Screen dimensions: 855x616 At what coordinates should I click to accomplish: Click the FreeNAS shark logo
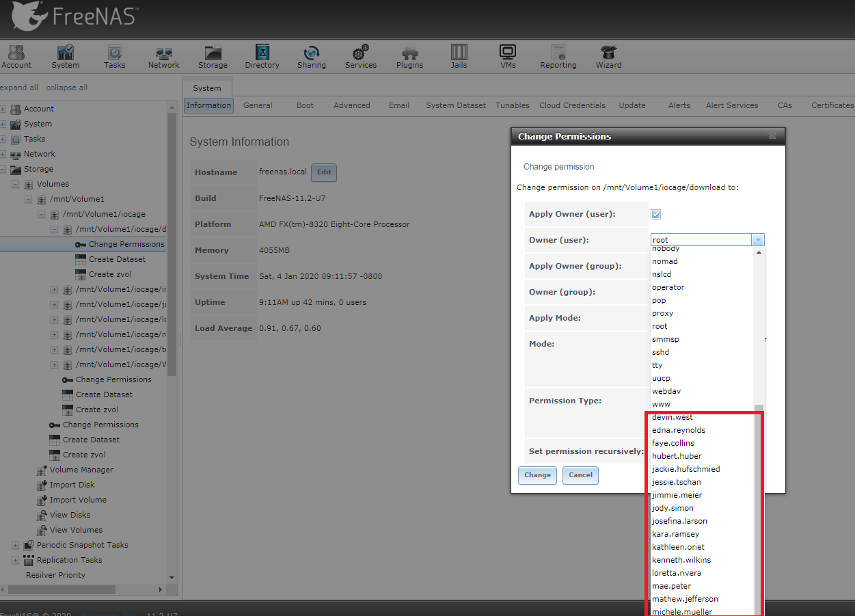(x=29, y=16)
